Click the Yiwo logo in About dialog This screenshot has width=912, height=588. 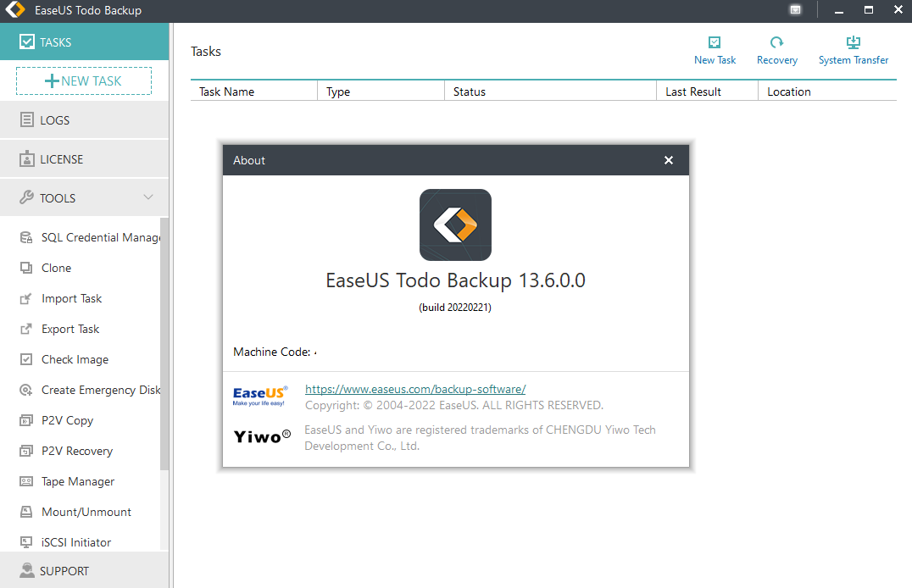262,437
